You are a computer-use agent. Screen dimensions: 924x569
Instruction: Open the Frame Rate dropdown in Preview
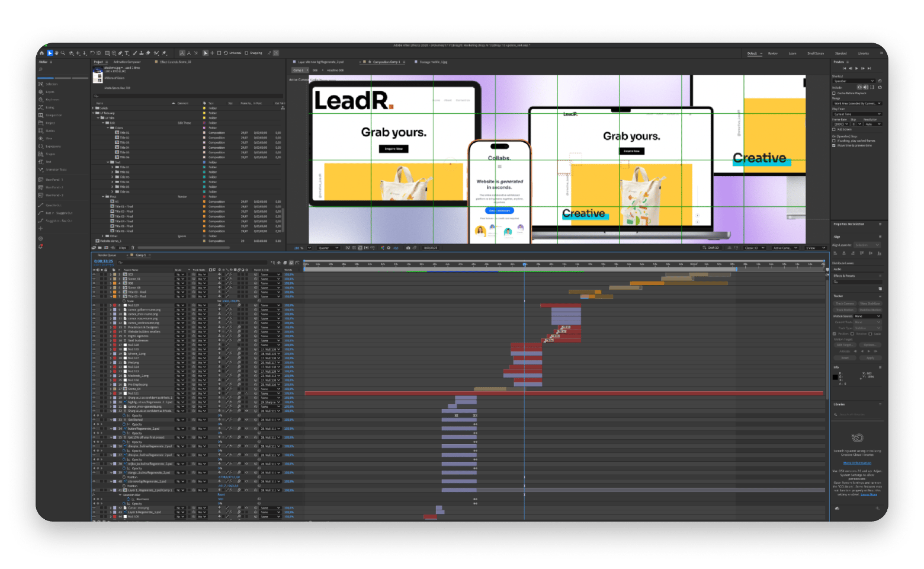pos(841,124)
